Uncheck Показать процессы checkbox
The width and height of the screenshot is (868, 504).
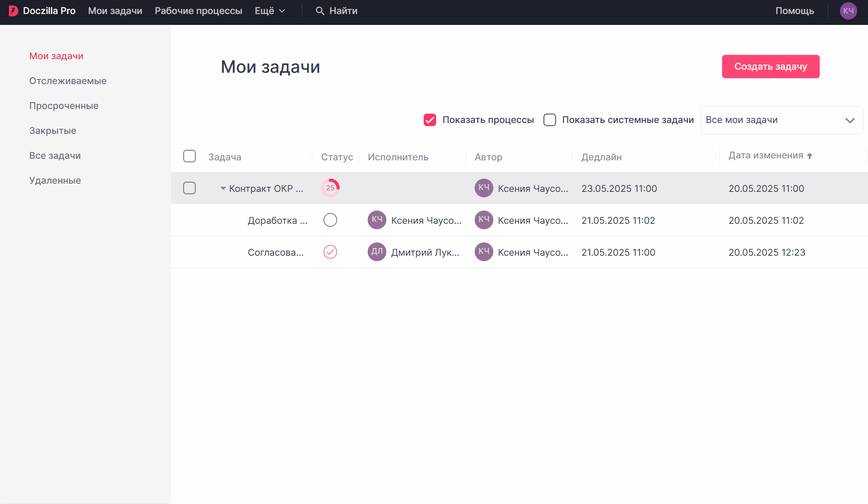click(x=430, y=120)
